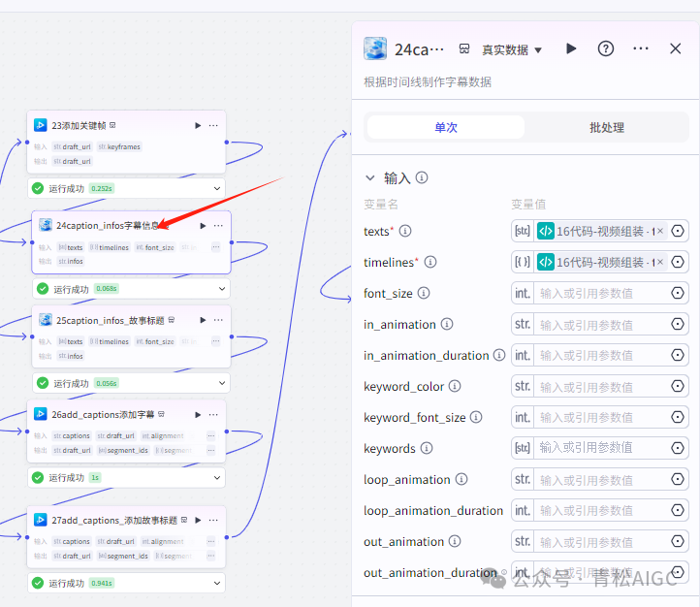
Task: Expand run result 0.941s under node 27
Action: click(217, 583)
